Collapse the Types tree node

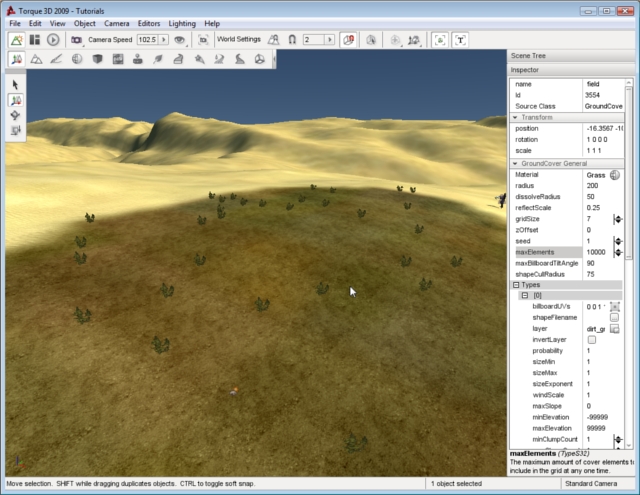[x=516, y=285]
